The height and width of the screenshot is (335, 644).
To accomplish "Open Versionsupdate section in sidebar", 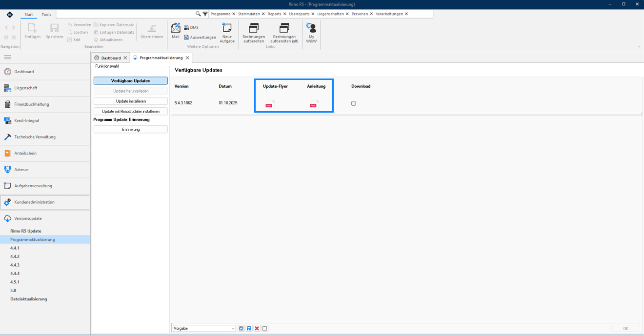I will tap(45, 218).
